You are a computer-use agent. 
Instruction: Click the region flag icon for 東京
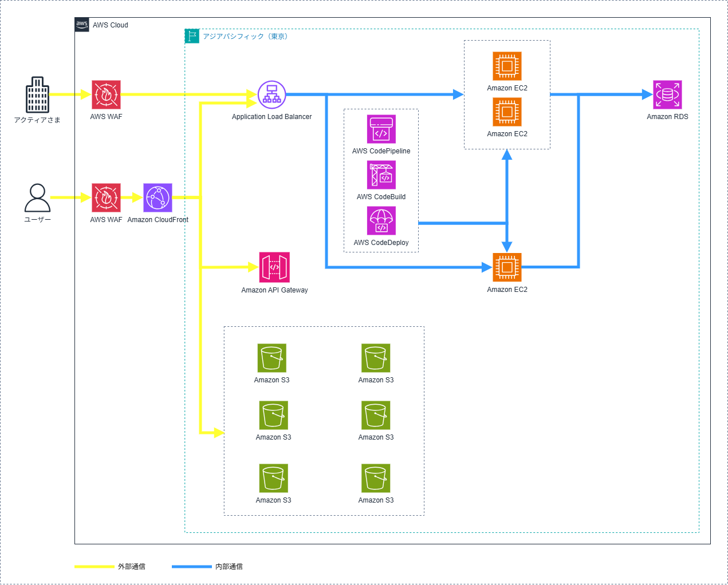coord(192,36)
